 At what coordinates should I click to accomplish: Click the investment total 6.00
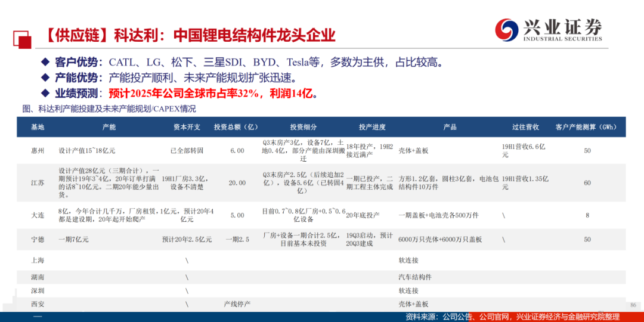point(237,151)
